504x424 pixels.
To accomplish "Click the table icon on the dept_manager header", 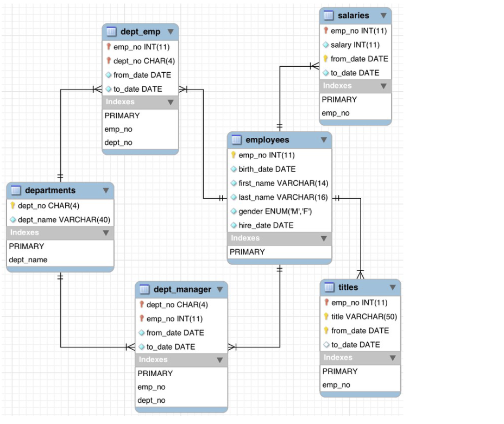I will (x=144, y=289).
